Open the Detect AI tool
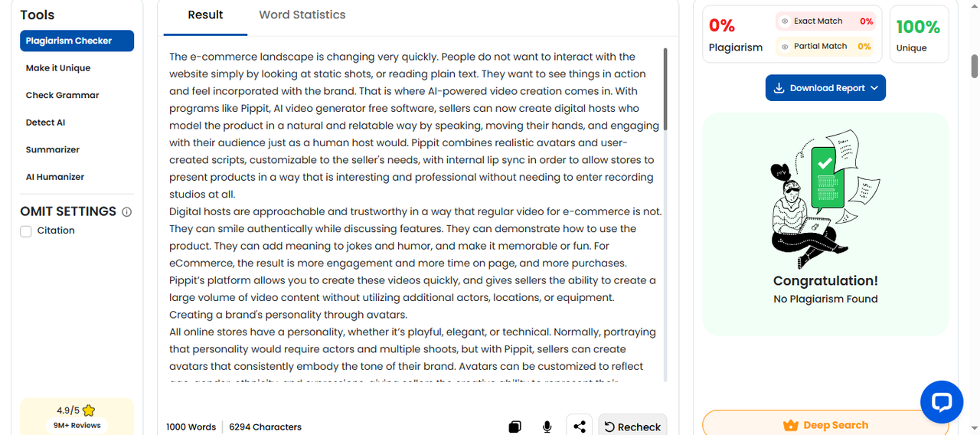 coord(45,123)
